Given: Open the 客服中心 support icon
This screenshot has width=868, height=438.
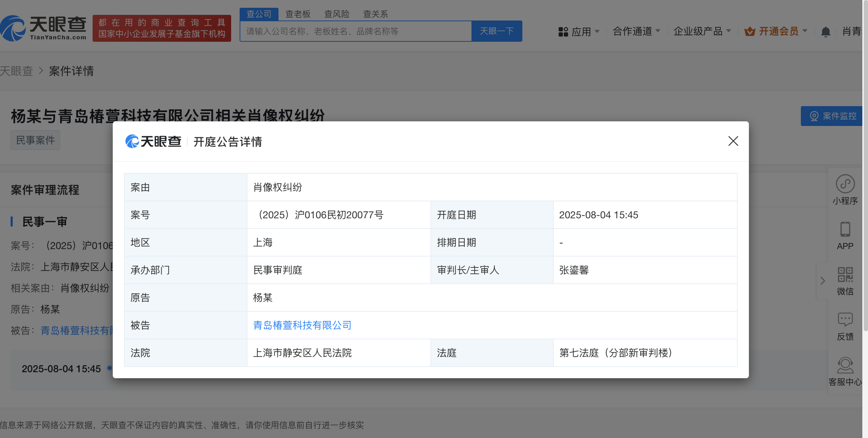Looking at the screenshot, I should tap(845, 365).
